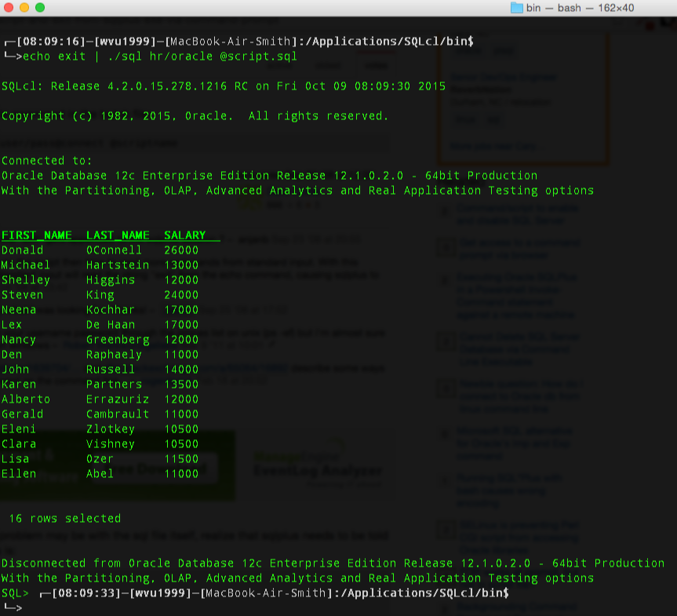Click the name Lex
677x616 pixels.
(12, 325)
